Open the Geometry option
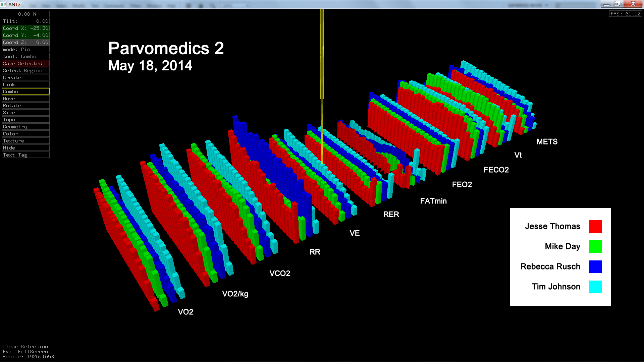This screenshot has width=644, height=362. click(25, 127)
